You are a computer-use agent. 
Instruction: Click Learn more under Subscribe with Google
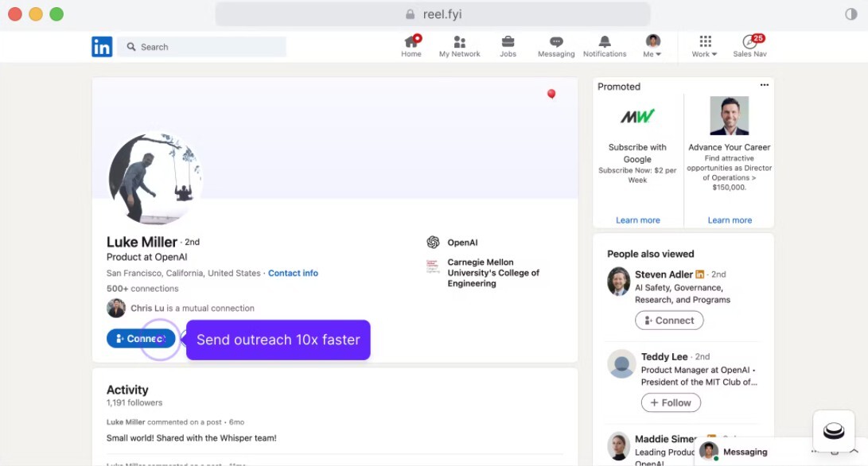(637, 220)
